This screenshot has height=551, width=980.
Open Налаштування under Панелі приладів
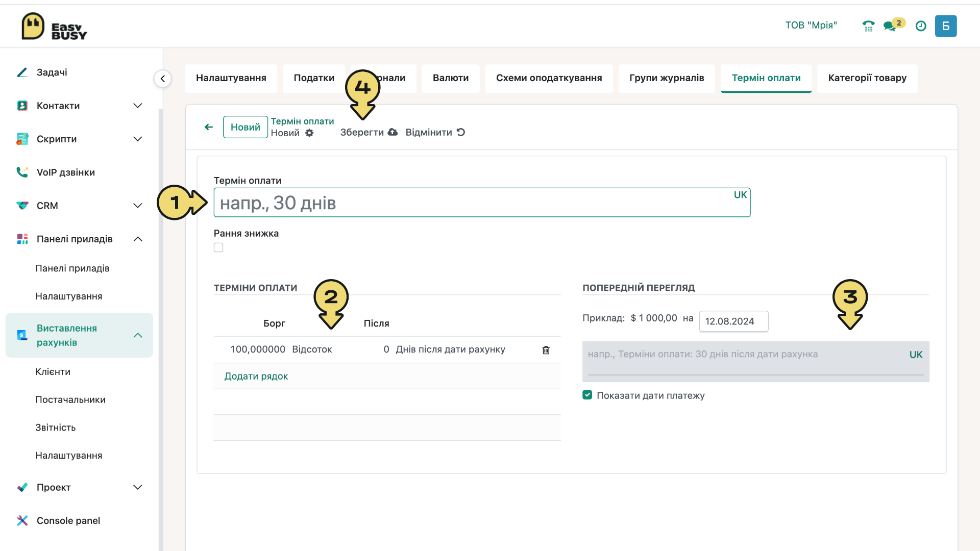69,296
